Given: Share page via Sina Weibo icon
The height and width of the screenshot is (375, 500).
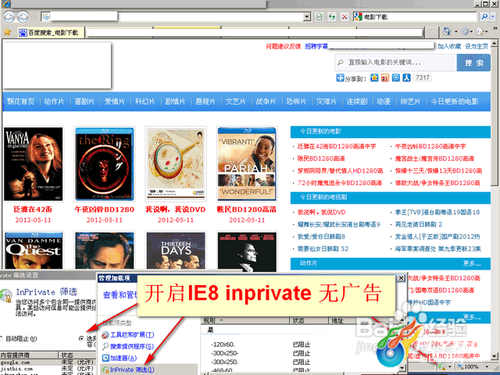Looking at the screenshot, I should point(385,78).
